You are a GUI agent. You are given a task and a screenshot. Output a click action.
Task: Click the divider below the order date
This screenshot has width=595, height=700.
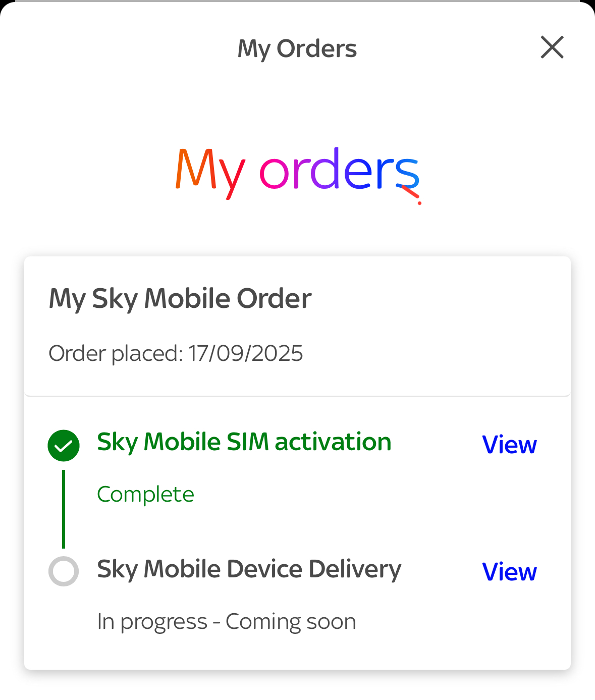[297, 397]
